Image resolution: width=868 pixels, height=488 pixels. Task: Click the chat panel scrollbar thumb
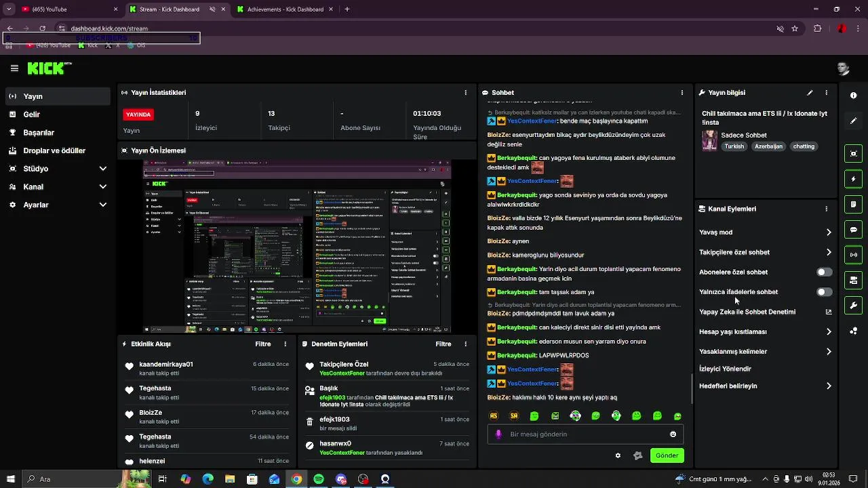(x=692, y=388)
